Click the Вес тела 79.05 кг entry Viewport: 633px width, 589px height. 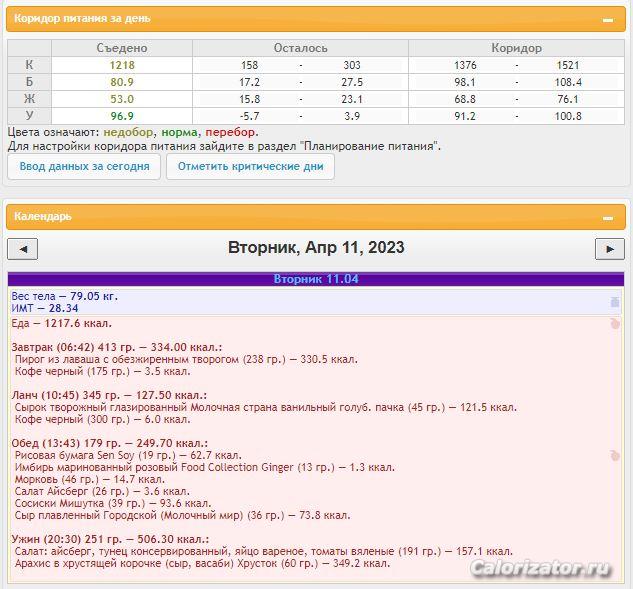pyautogui.click(x=64, y=296)
